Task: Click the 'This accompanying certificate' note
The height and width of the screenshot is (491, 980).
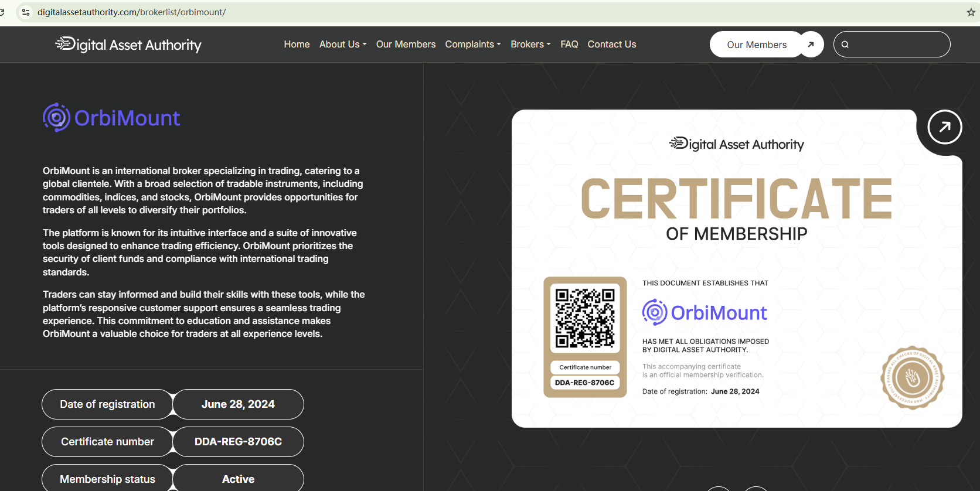Action: click(x=703, y=371)
